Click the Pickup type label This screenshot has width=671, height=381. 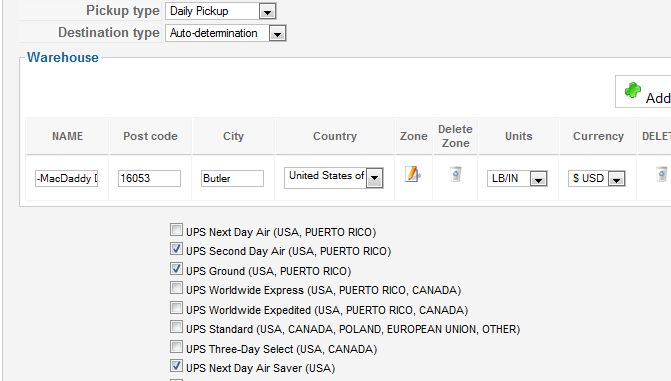point(123,10)
